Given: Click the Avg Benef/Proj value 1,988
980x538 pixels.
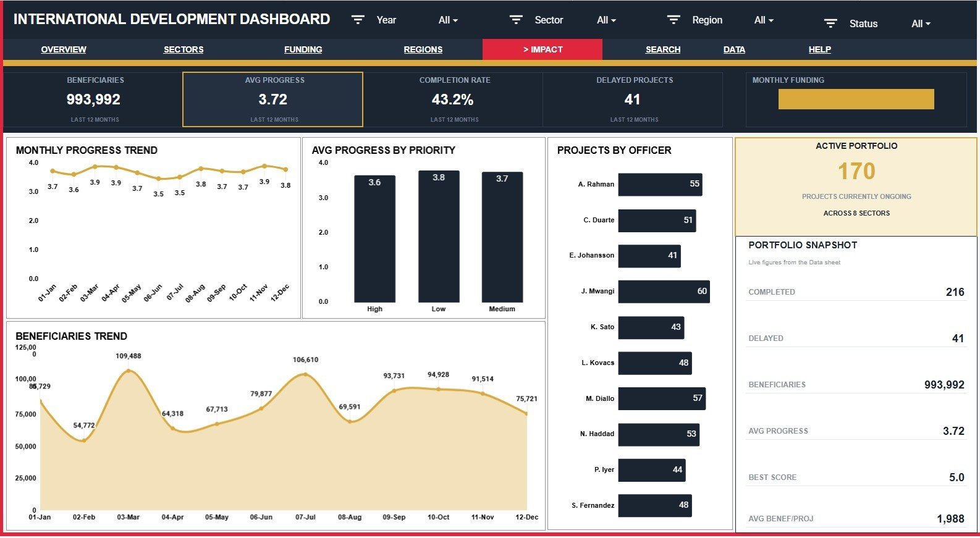Looking at the screenshot, I should (x=950, y=519).
